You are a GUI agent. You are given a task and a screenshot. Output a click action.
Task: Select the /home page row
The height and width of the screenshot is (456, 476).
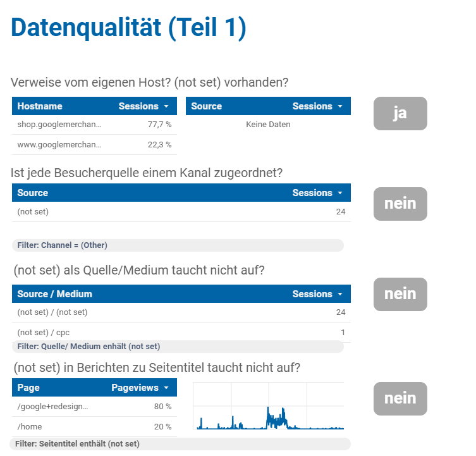pyautogui.click(x=94, y=426)
